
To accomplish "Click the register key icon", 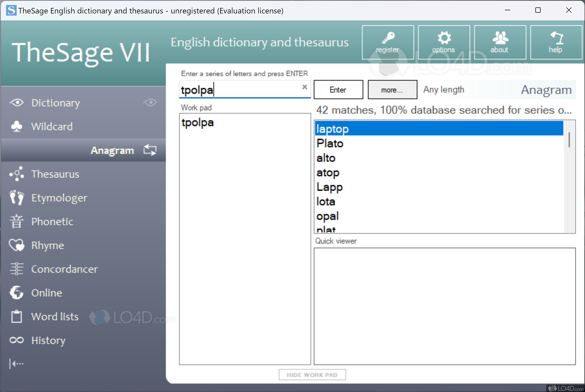I will click(x=388, y=38).
